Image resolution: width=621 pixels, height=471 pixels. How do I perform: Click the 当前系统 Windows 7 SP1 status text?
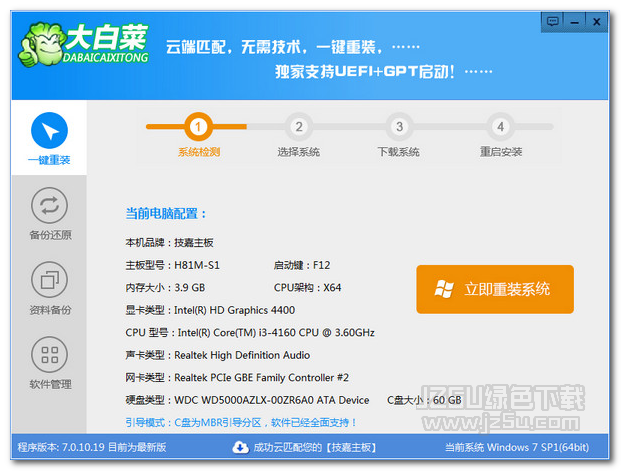[517, 447]
